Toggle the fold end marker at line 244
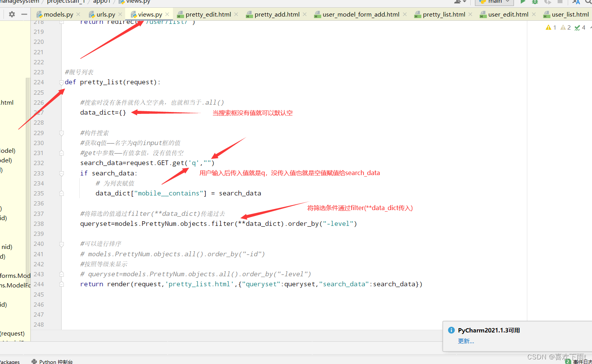Viewport: 592px width, 364px height. 62,284
